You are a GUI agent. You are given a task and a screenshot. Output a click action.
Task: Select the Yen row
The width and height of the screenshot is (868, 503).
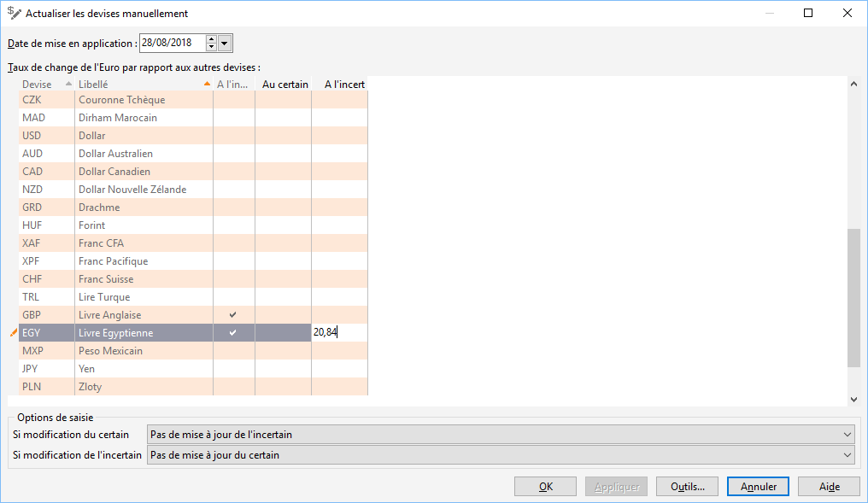(193, 369)
